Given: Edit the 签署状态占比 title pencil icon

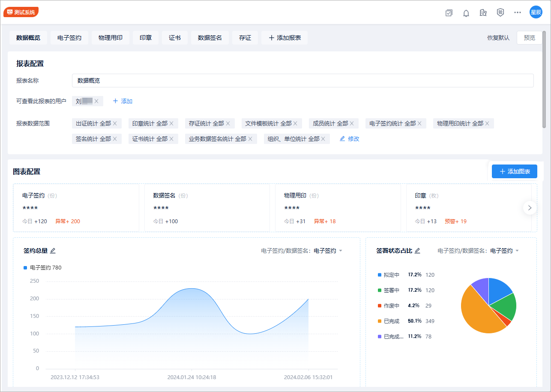Looking at the screenshot, I should 417,251.
